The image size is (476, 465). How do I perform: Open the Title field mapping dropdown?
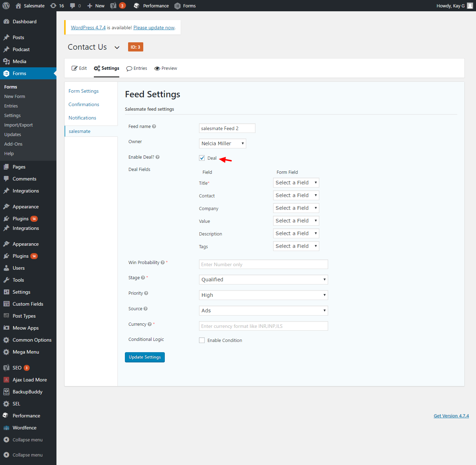coord(296,183)
